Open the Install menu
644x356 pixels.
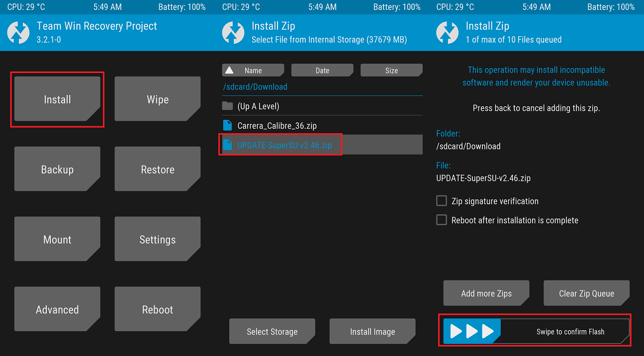point(57,99)
